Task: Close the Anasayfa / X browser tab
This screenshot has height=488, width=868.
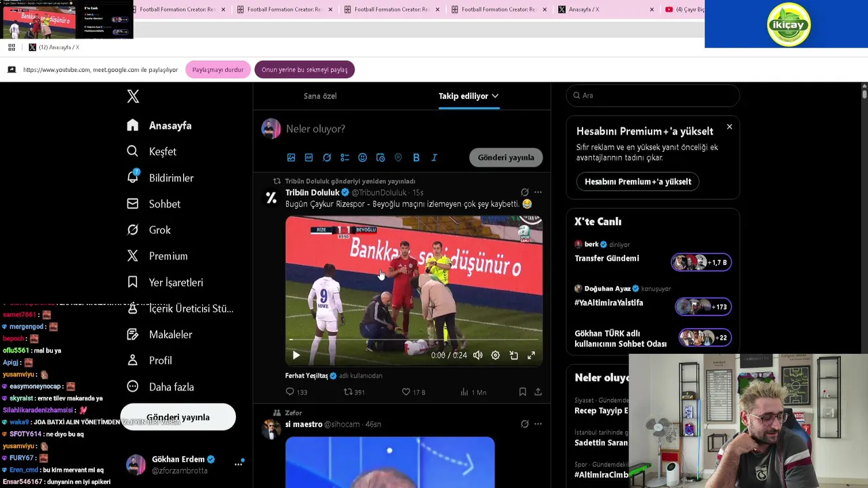Action: pos(652,9)
